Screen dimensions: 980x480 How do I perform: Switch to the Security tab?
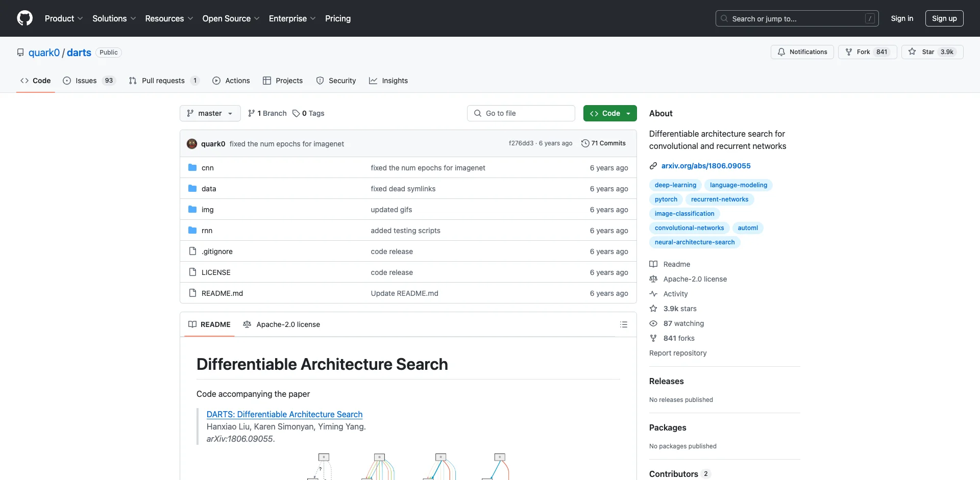point(336,81)
